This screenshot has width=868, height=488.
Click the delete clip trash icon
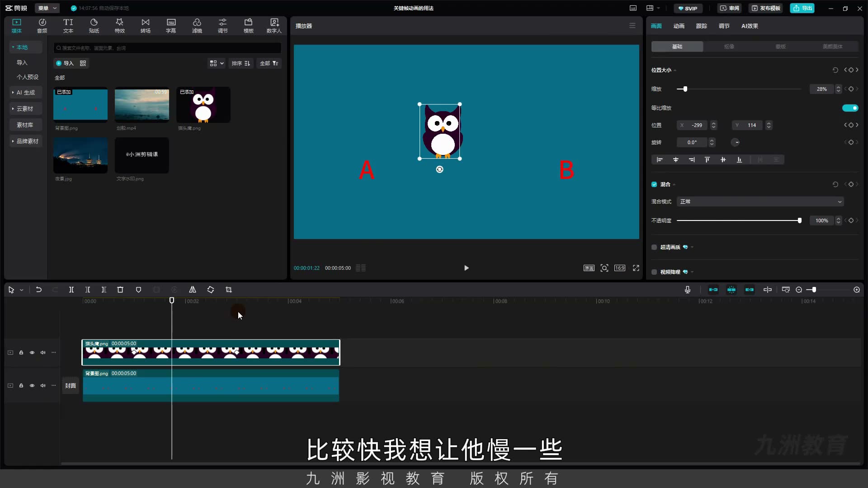coord(120,290)
